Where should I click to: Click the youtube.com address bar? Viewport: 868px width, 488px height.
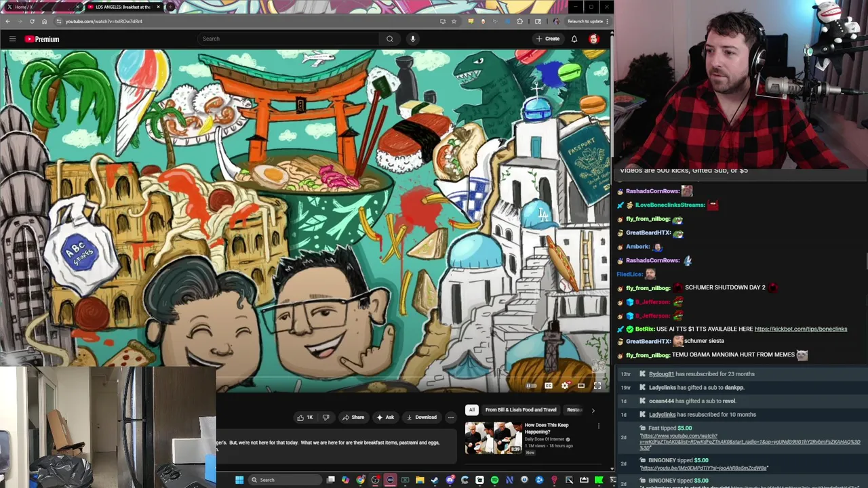pos(251,21)
